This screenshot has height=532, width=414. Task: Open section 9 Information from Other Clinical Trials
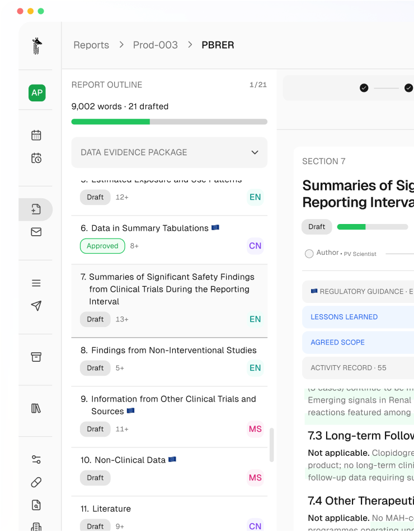click(x=169, y=417)
